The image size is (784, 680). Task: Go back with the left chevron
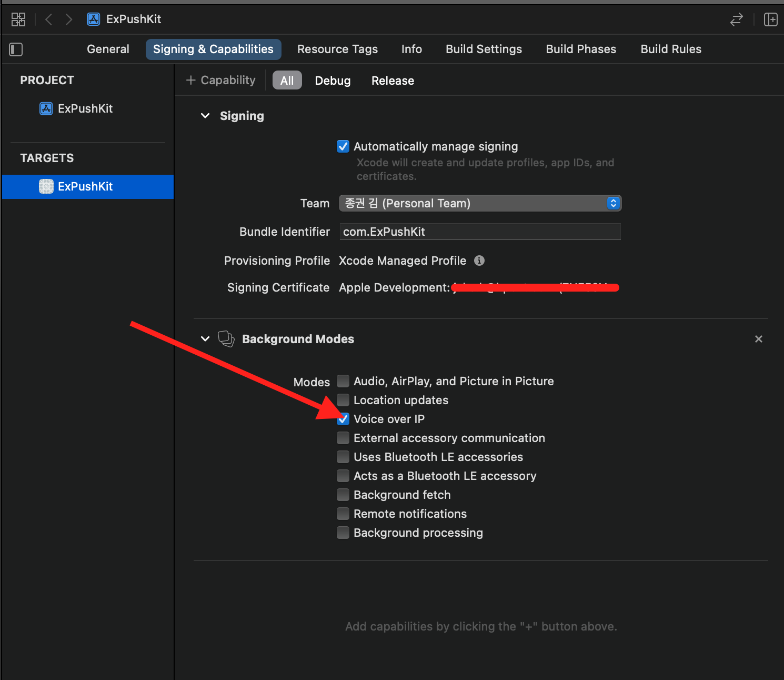click(x=49, y=19)
